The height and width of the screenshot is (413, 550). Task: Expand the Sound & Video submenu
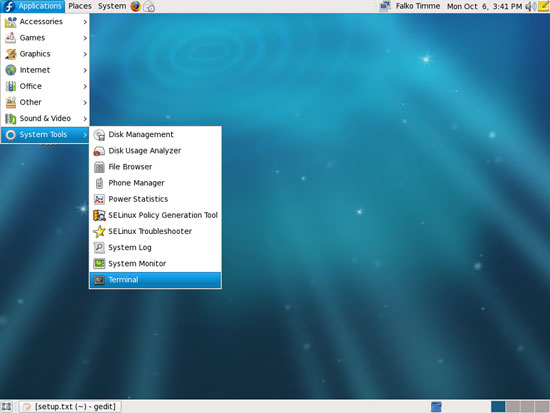point(45,119)
